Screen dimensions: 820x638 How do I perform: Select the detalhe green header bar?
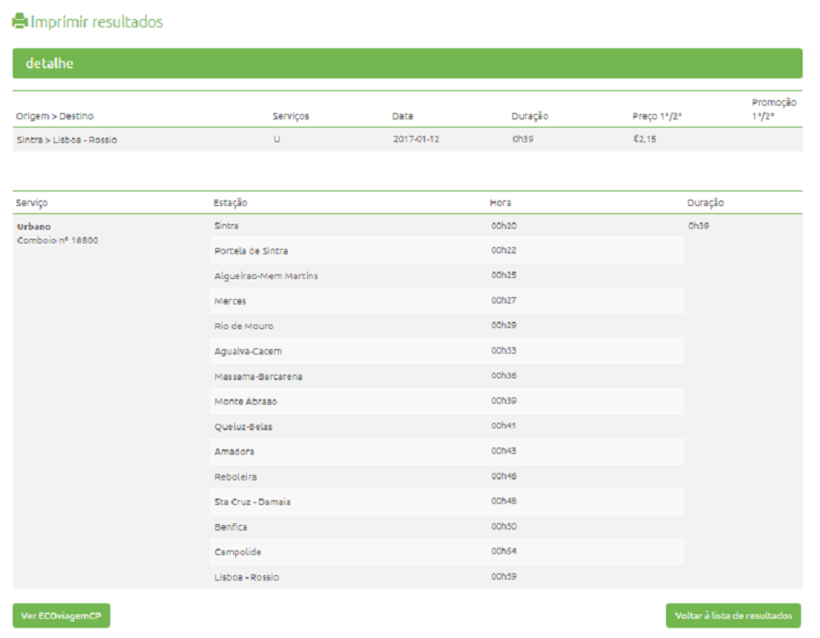tap(407, 64)
